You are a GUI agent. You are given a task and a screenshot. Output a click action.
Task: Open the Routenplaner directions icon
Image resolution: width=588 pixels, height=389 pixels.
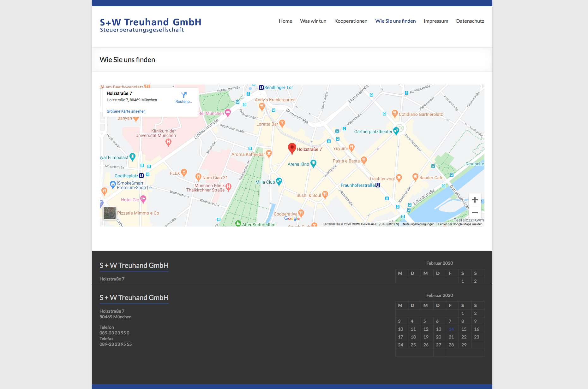pyautogui.click(x=184, y=95)
